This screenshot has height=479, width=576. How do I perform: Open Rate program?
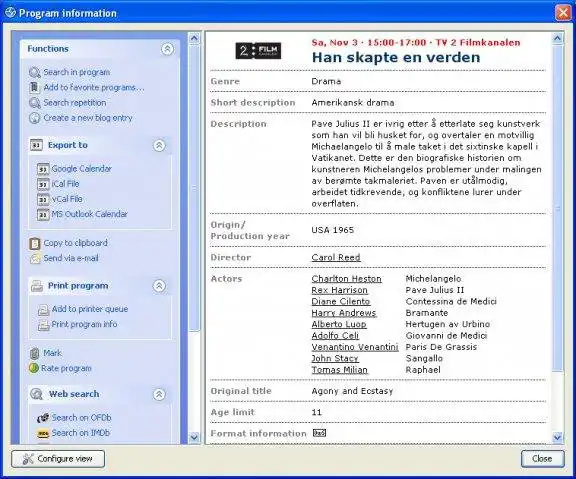click(66, 368)
